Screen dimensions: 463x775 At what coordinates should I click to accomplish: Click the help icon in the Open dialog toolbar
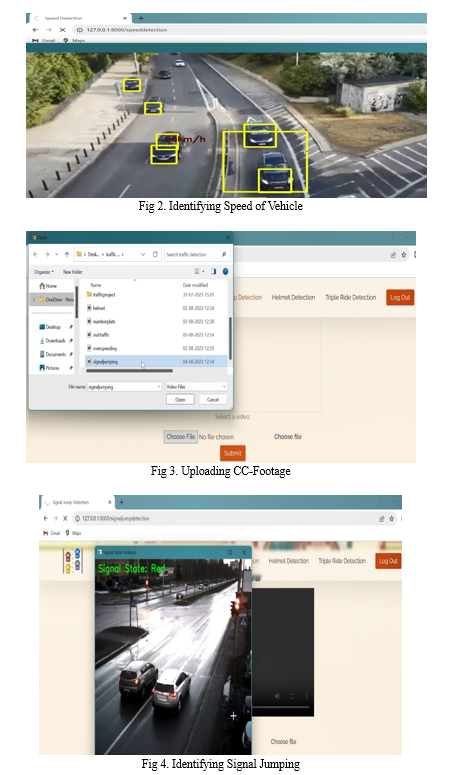(225, 271)
